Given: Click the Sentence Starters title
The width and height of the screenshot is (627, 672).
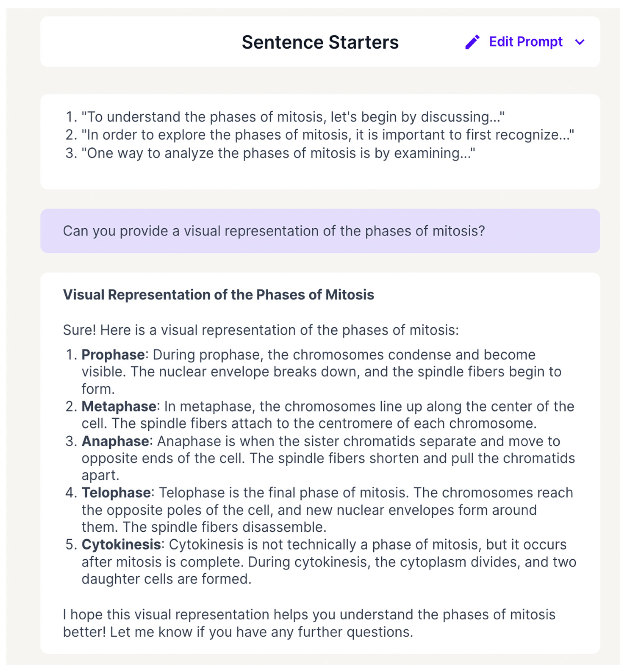Looking at the screenshot, I should (320, 42).
